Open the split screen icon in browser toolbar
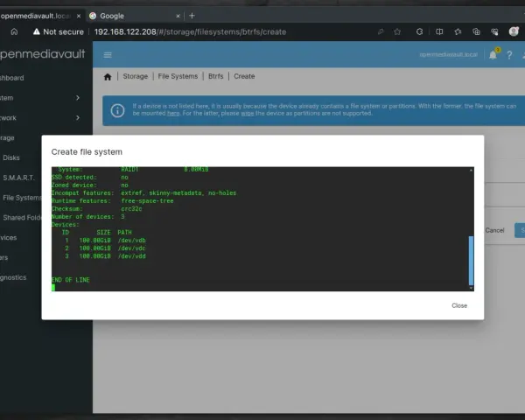The height and width of the screenshot is (420, 525). click(439, 31)
